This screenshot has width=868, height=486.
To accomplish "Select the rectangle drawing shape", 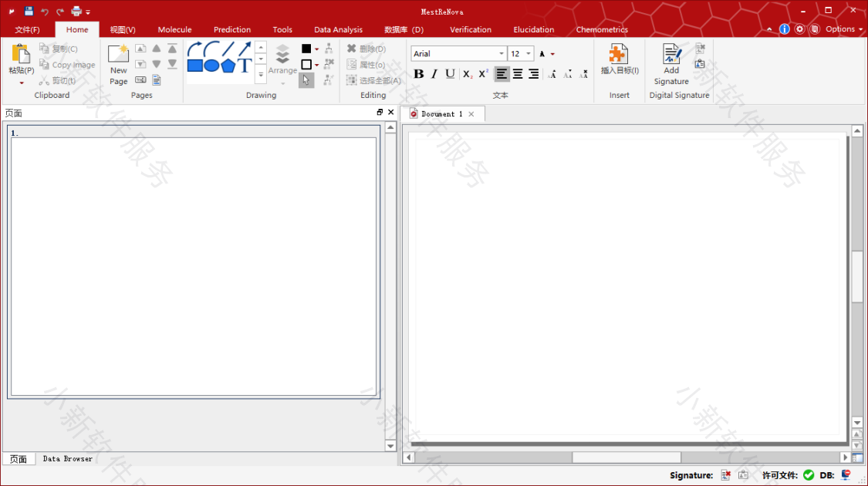I will (194, 66).
